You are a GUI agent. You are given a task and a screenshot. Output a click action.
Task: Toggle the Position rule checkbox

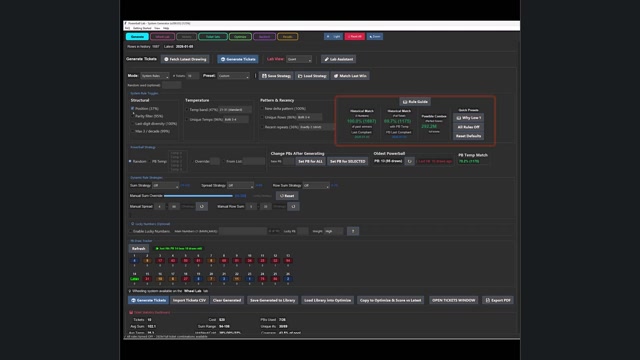[x=133, y=109]
